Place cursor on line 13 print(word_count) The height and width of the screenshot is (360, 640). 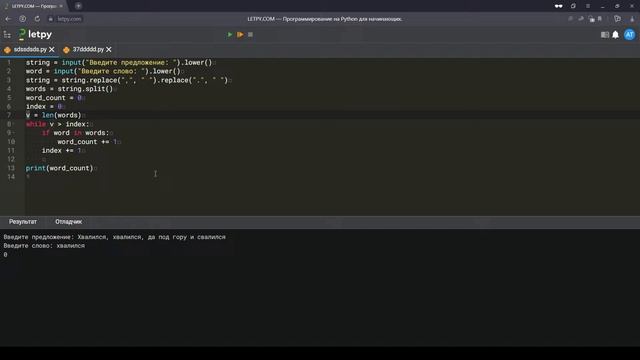(59, 168)
